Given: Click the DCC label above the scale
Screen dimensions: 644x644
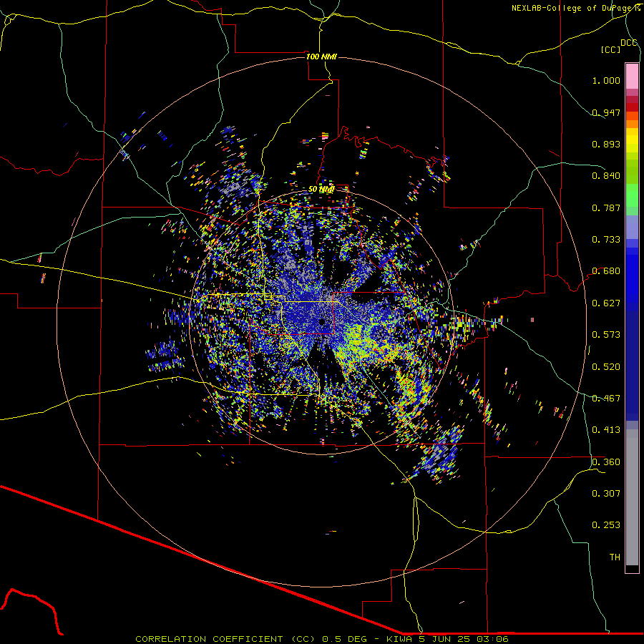Looking at the screenshot, I should point(629,42).
